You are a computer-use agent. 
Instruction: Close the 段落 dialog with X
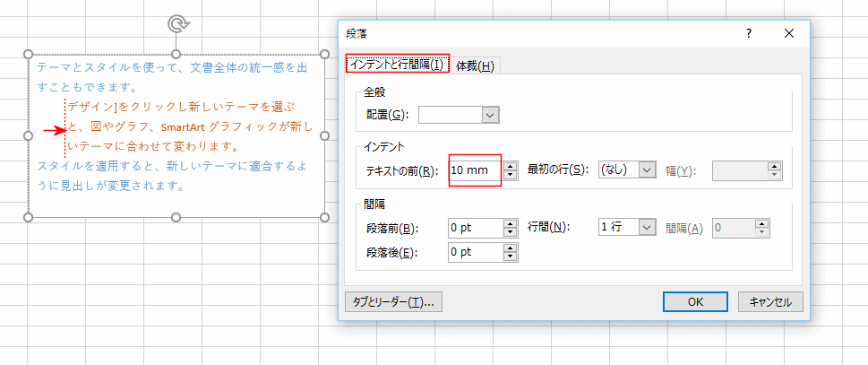tap(789, 34)
